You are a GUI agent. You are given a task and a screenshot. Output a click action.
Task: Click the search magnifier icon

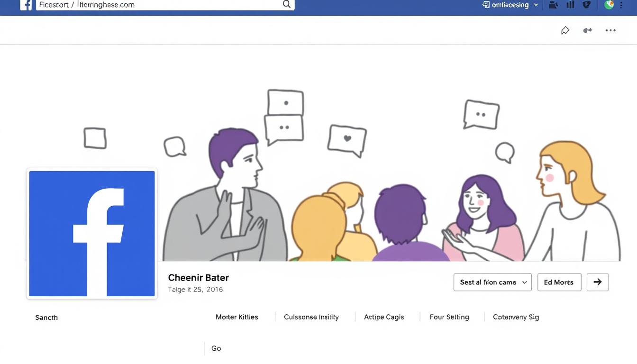287,4
